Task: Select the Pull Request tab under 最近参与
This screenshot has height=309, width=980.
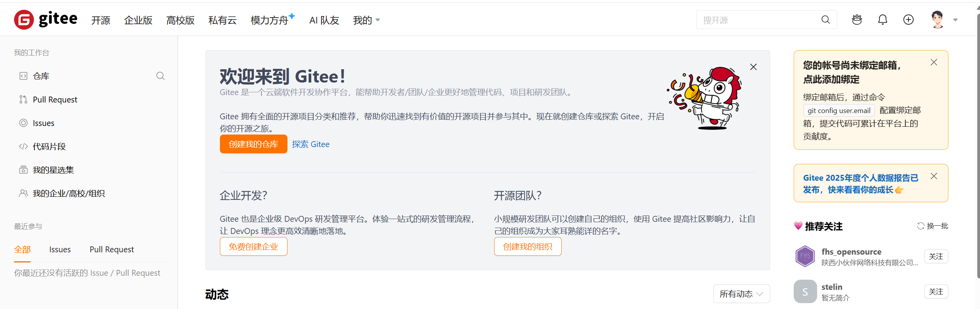Action: pos(112,250)
